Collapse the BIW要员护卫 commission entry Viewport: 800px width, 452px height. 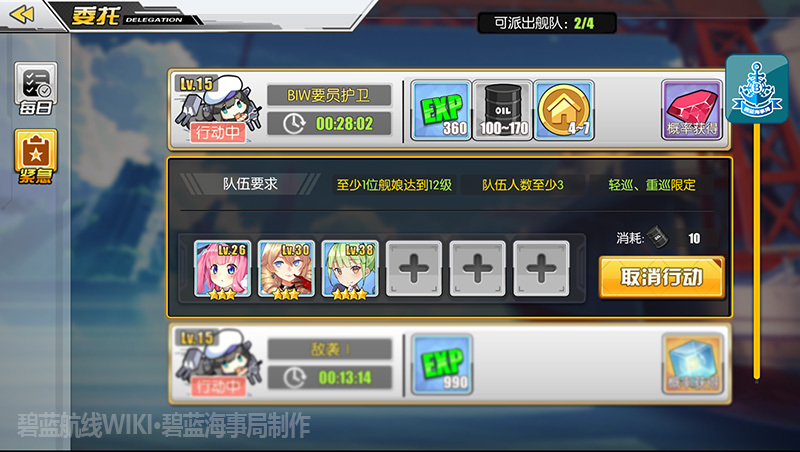(x=449, y=110)
